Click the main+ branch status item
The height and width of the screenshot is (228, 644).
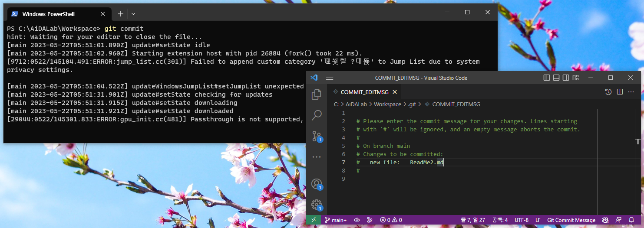click(x=336, y=220)
